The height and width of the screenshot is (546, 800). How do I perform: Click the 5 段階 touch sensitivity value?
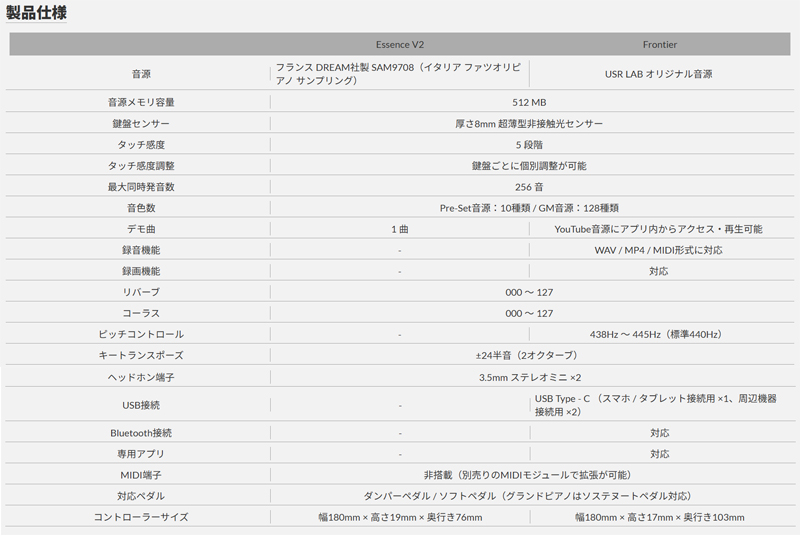click(529, 144)
